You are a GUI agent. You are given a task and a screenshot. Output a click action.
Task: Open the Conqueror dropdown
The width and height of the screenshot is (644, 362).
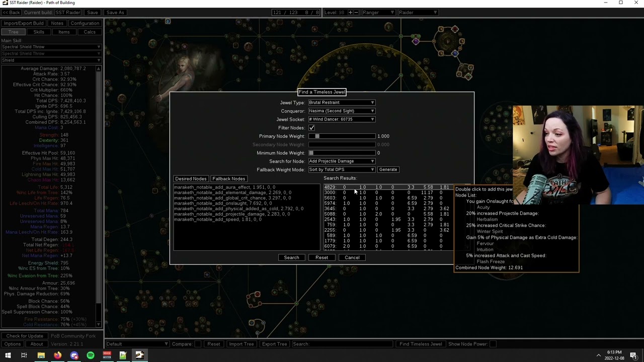342,111
